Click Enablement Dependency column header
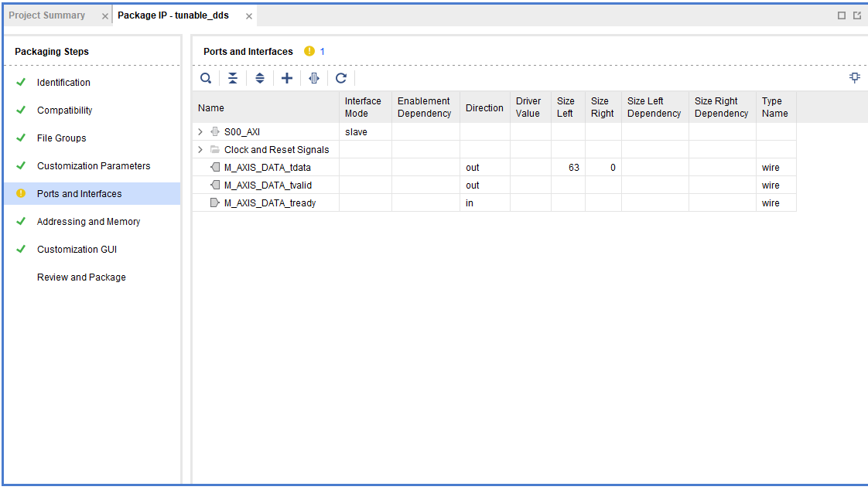This screenshot has height=490, width=868. [425, 107]
